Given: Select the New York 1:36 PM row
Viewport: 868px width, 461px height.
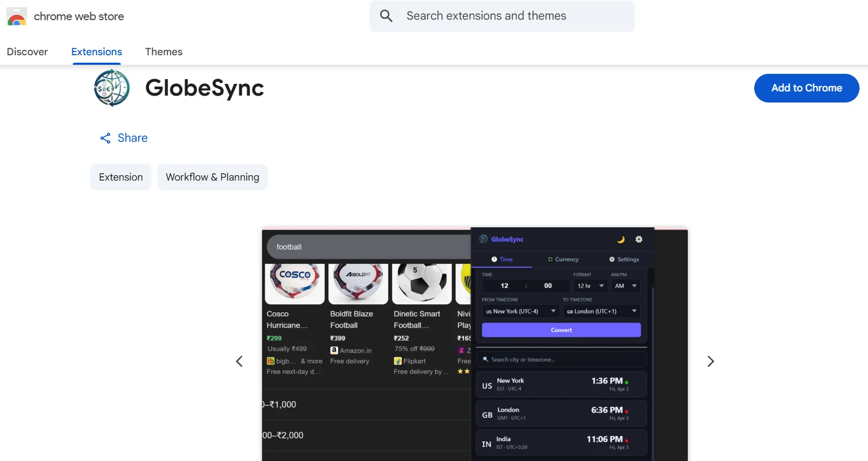Looking at the screenshot, I should [x=561, y=385].
